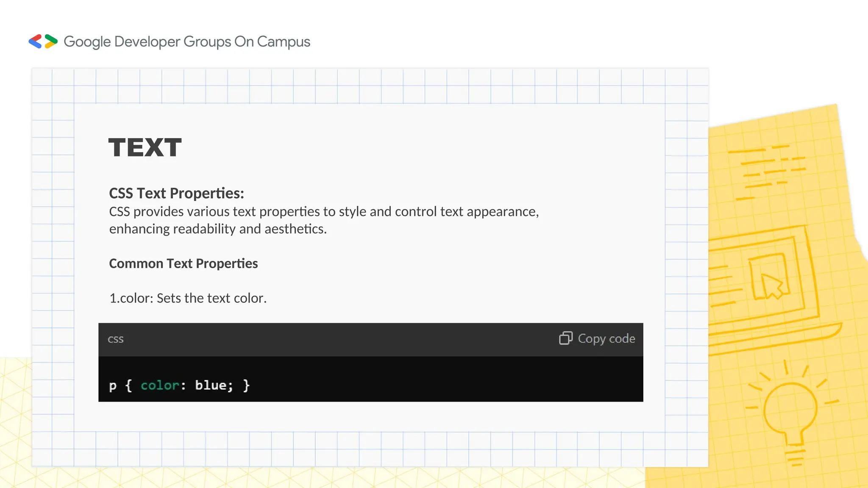The height and width of the screenshot is (488, 868).
Task: Click the p selector in code
Action: coord(113,385)
